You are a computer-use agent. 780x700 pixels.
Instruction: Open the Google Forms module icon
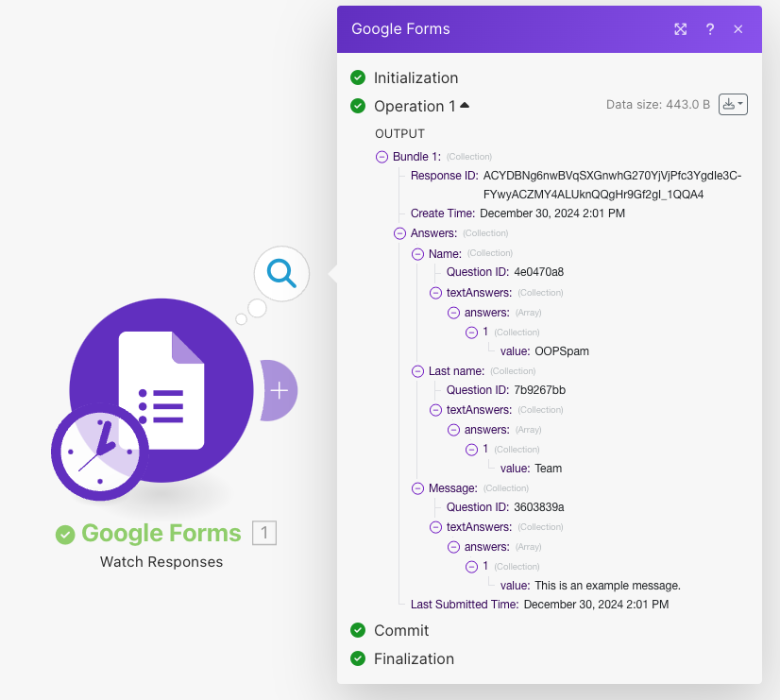(161, 390)
